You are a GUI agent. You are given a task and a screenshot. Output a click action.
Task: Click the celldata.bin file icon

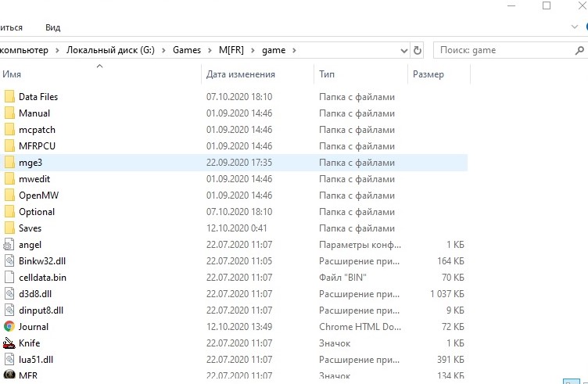9,278
